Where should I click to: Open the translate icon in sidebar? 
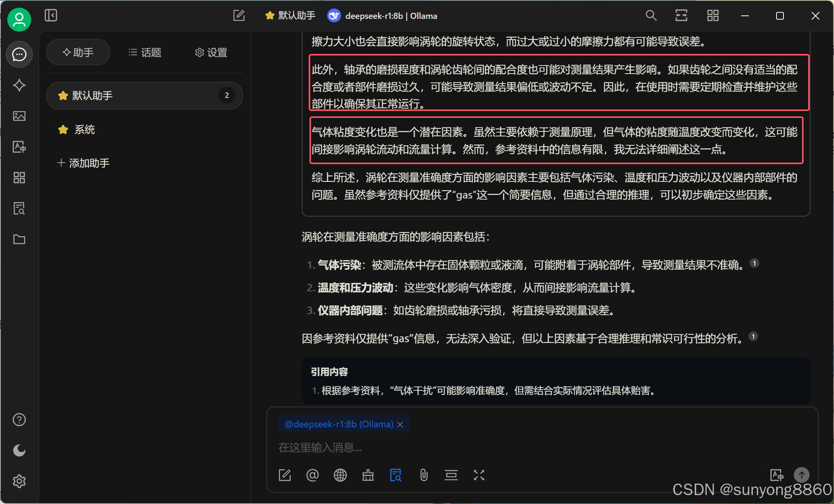pyautogui.click(x=19, y=147)
